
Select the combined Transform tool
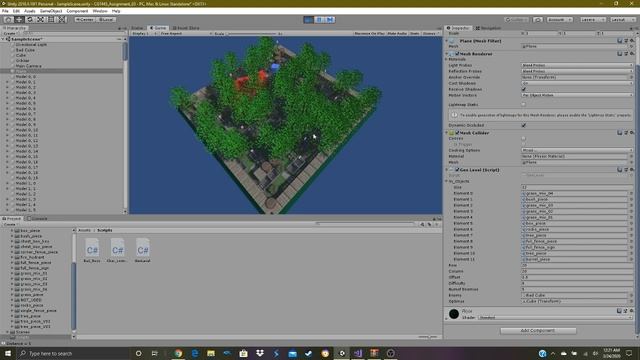click(62, 20)
